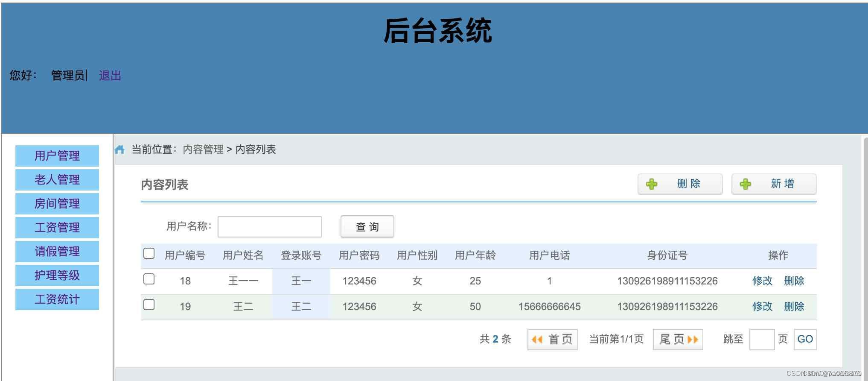The width and height of the screenshot is (868, 381).
Task: Click 删除 link for user 王一一
Action: coord(794,281)
